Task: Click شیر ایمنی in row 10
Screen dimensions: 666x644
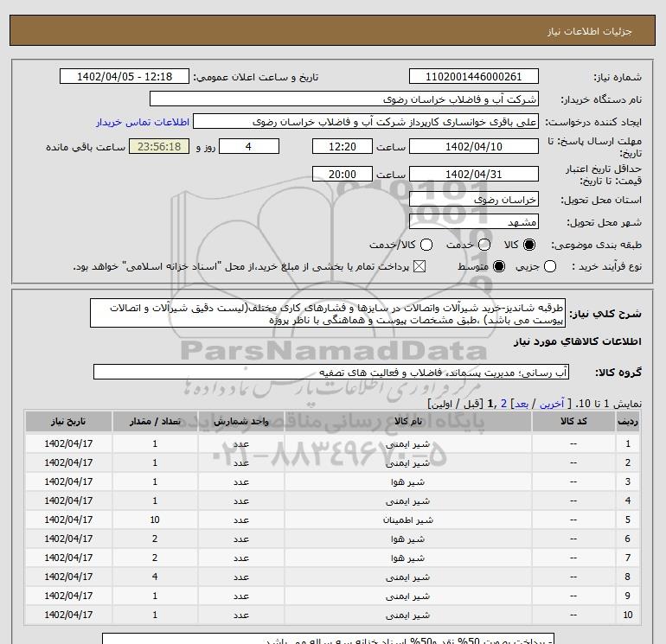Action: [x=407, y=615]
